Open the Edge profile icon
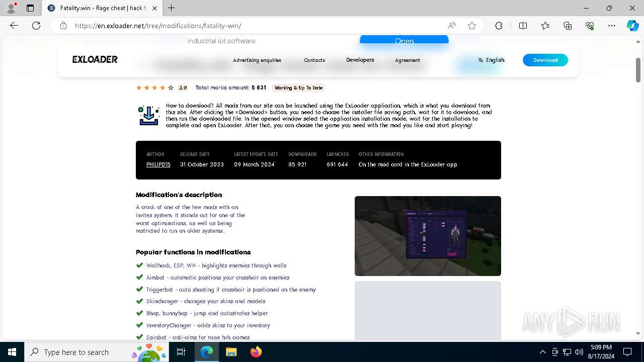 [11, 8]
